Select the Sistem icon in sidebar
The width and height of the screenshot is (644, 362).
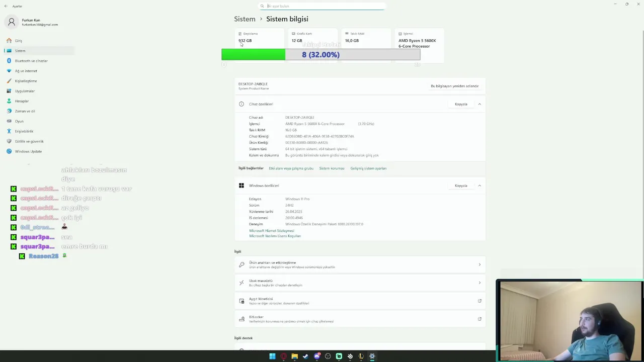click(9, 51)
